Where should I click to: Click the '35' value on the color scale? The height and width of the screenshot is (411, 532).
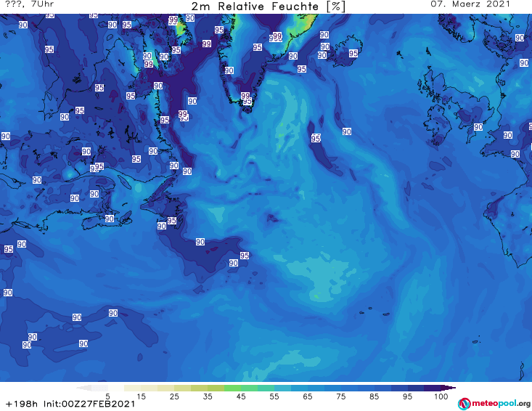tap(208, 396)
